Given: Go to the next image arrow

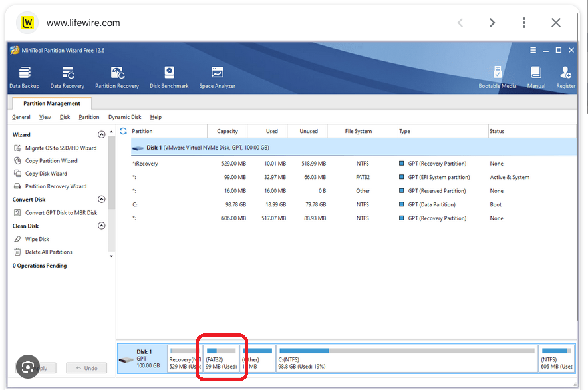Looking at the screenshot, I should (x=492, y=23).
